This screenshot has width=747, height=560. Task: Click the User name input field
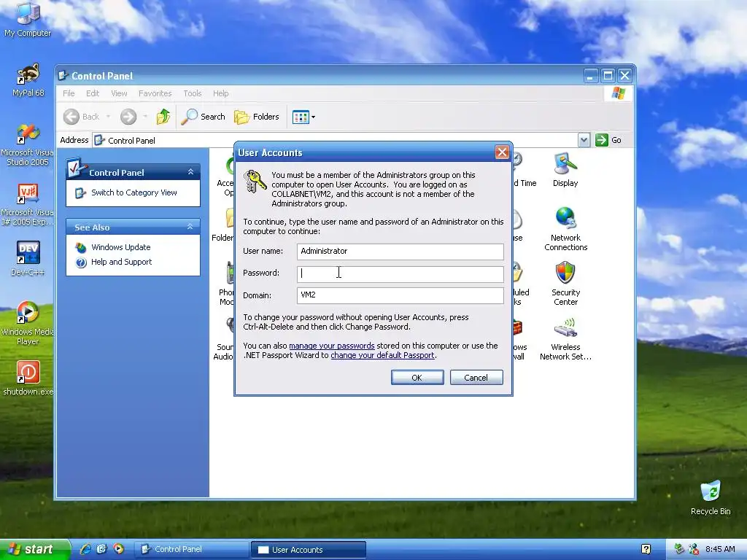point(400,252)
